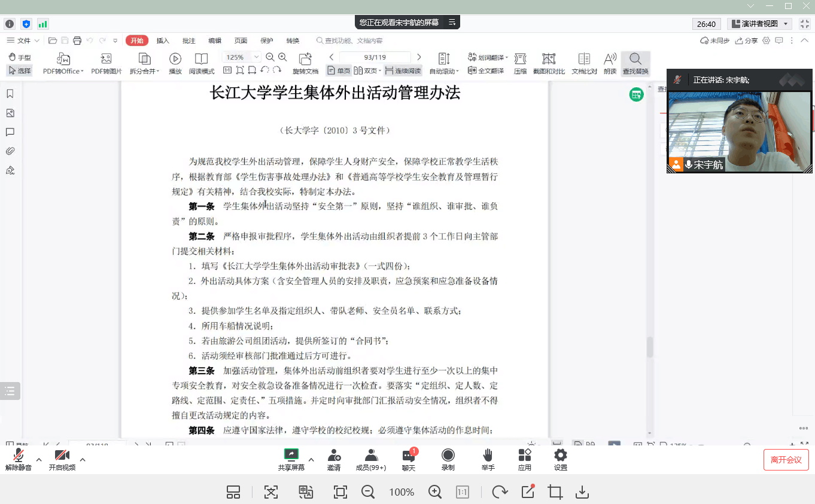Start the 朗读 read-aloud tool
Viewport: 815px width, 504px height.
coord(610,59)
